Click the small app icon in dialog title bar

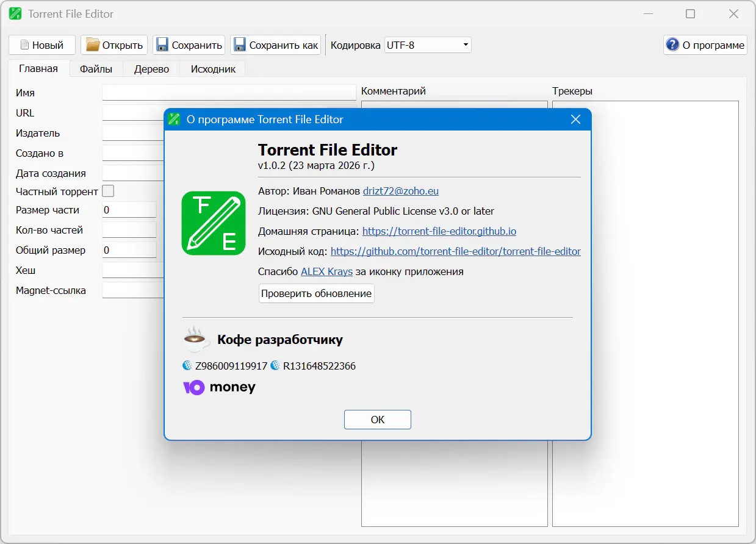pos(175,120)
